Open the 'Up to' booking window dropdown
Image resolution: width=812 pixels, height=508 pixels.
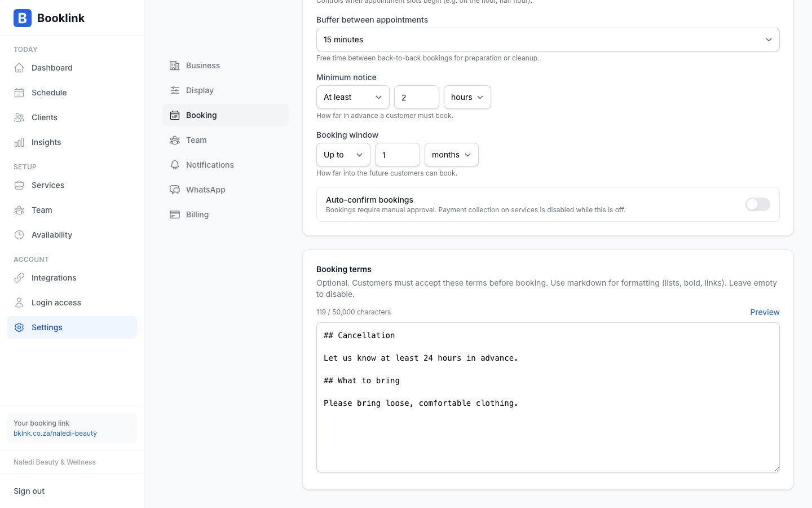coord(343,155)
